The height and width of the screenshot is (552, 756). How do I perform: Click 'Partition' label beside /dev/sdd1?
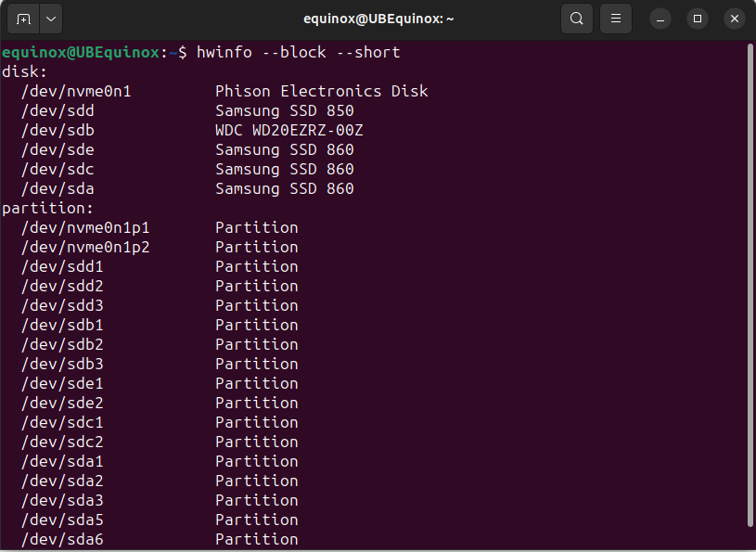[257, 266]
